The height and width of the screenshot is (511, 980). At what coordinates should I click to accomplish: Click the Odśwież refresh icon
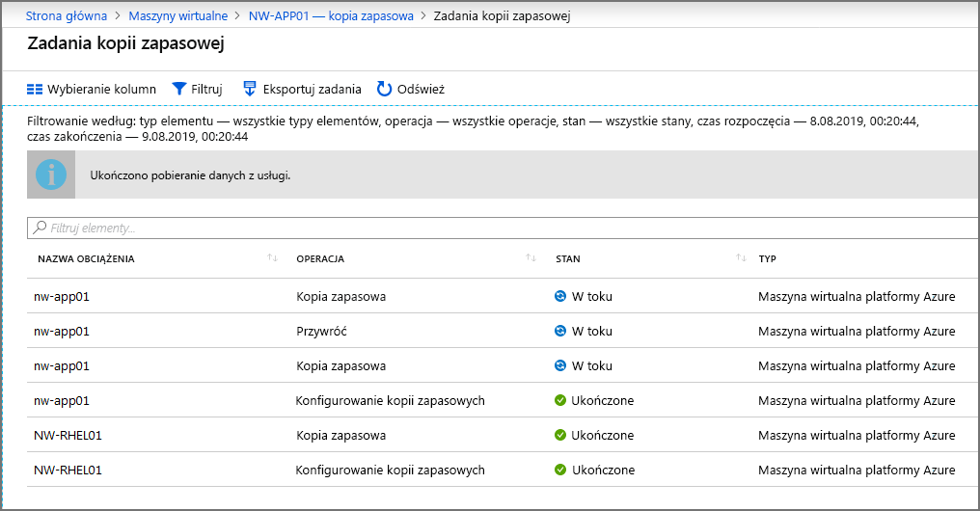point(384,89)
